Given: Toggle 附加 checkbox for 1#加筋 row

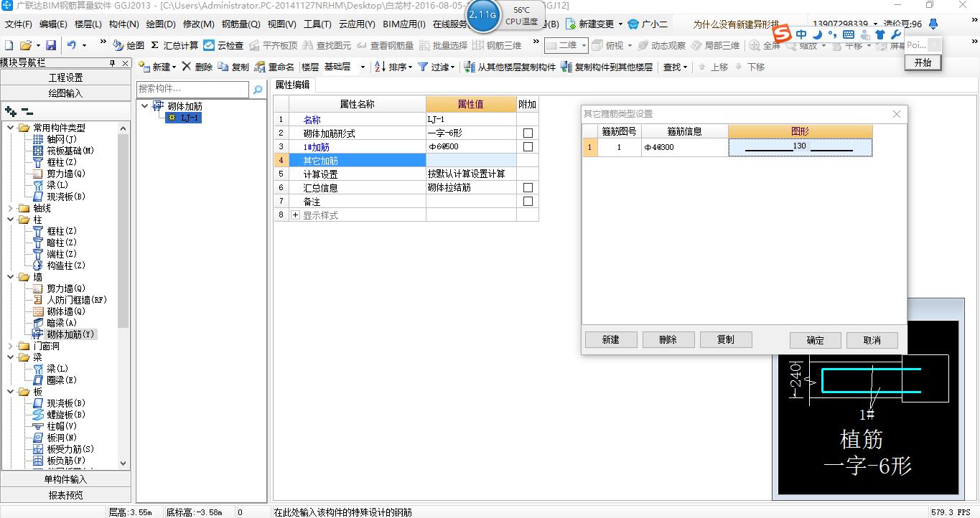Looking at the screenshot, I should 528,147.
